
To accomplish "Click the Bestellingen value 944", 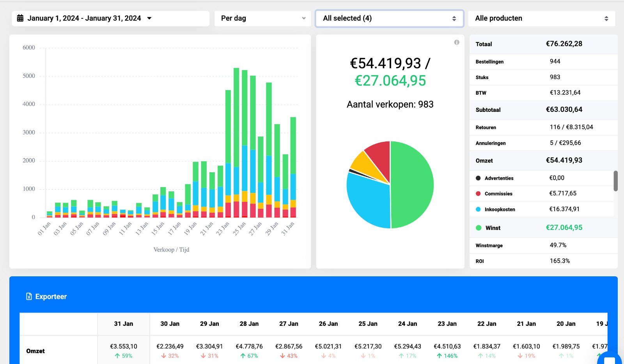I will [x=555, y=61].
